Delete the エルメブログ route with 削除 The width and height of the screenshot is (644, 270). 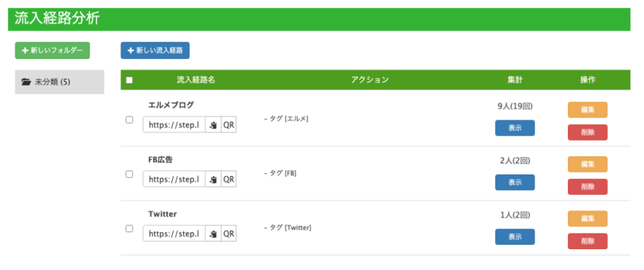point(588,132)
